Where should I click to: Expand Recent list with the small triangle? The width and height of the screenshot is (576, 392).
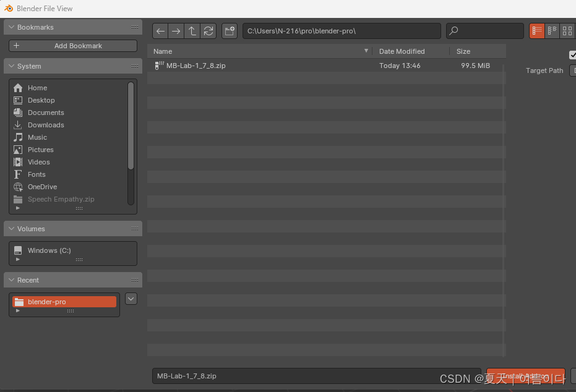[x=17, y=311]
